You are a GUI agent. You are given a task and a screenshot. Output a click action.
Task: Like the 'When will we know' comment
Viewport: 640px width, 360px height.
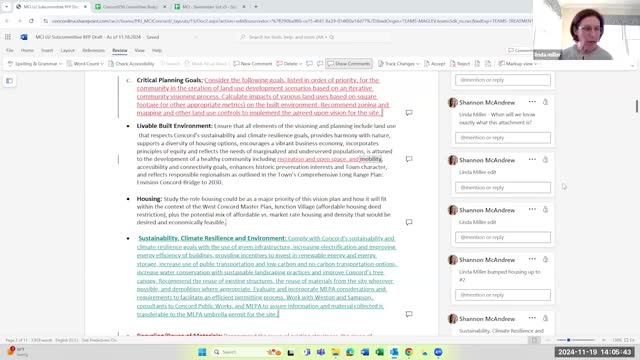tap(545, 102)
